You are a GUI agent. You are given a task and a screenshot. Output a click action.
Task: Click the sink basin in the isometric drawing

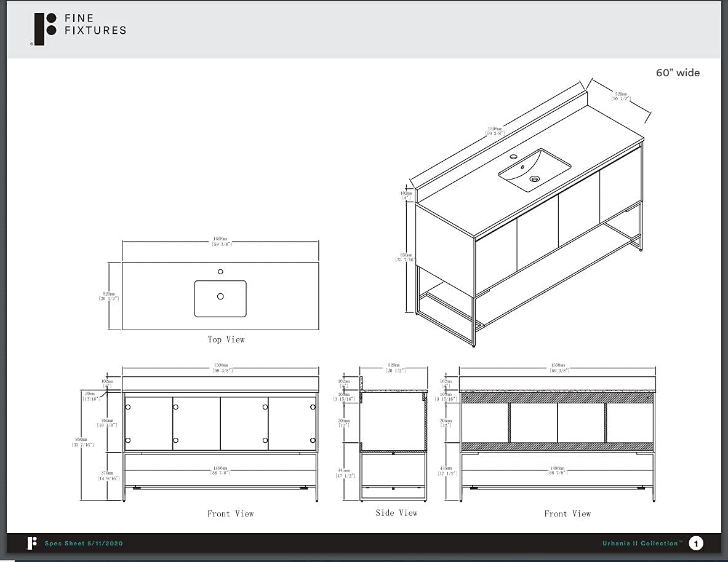click(x=534, y=170)
